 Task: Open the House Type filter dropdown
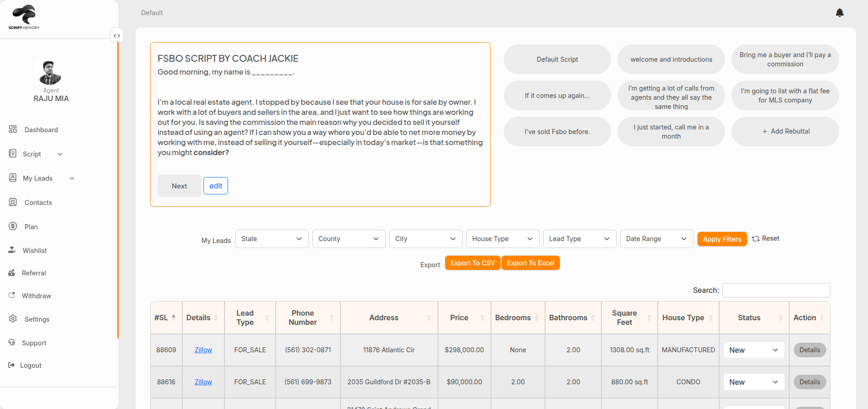[502, 239]
